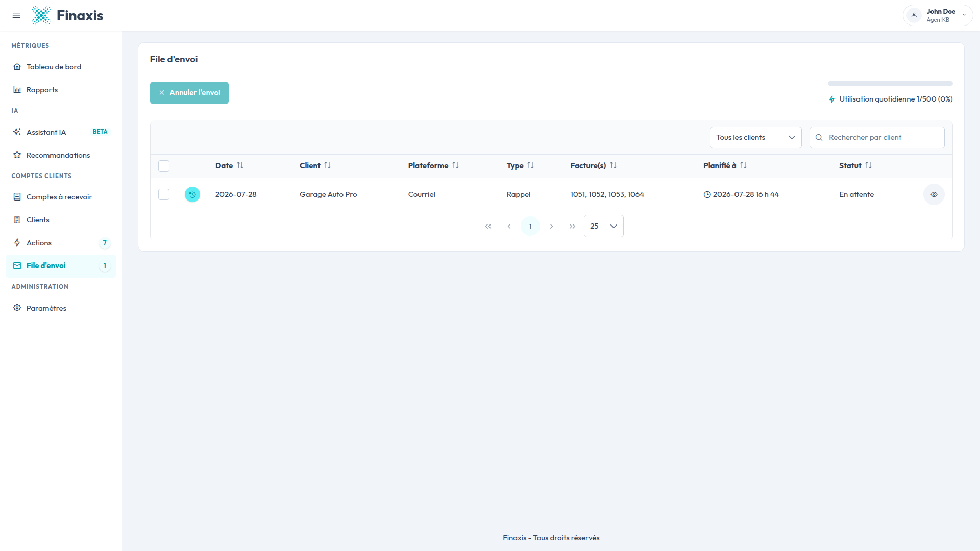Click the Garage Auto Pro client cell

(x=328, y=194)
